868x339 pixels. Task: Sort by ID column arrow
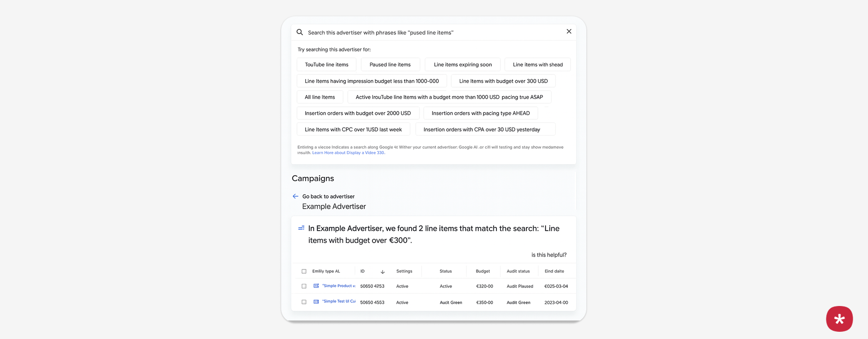pos(382,272)
